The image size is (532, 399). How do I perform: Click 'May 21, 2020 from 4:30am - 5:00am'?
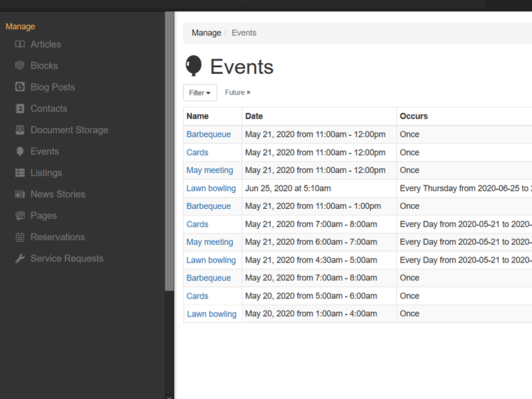pyautogui.click(x=311, y=260)
